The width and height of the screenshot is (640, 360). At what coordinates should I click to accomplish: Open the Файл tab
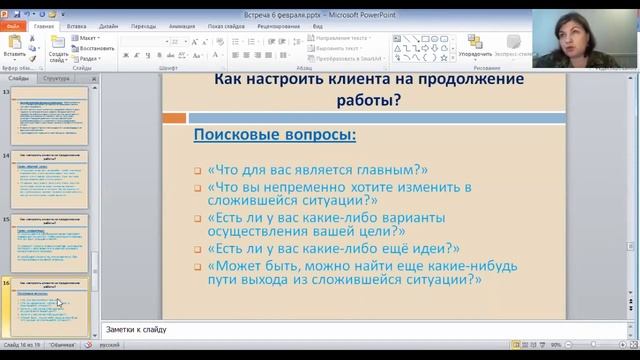pyautogui.click(x=13, y=26)
